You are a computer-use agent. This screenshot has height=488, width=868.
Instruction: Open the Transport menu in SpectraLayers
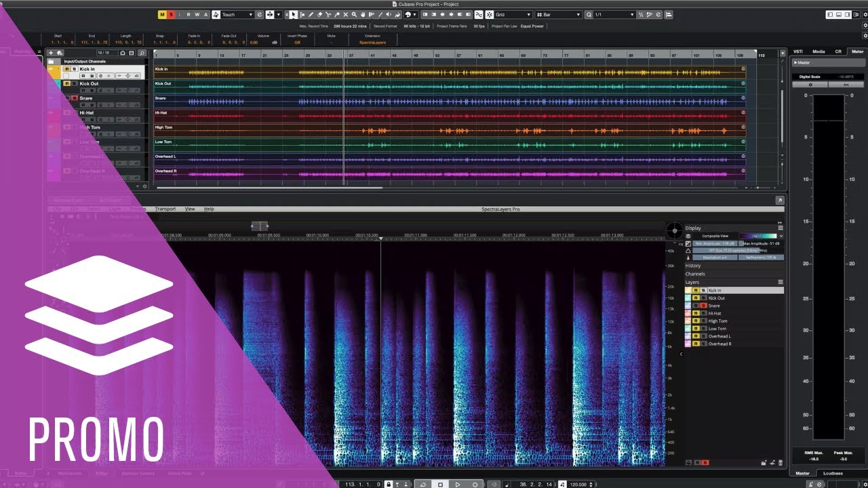click(x=165, y=209)
